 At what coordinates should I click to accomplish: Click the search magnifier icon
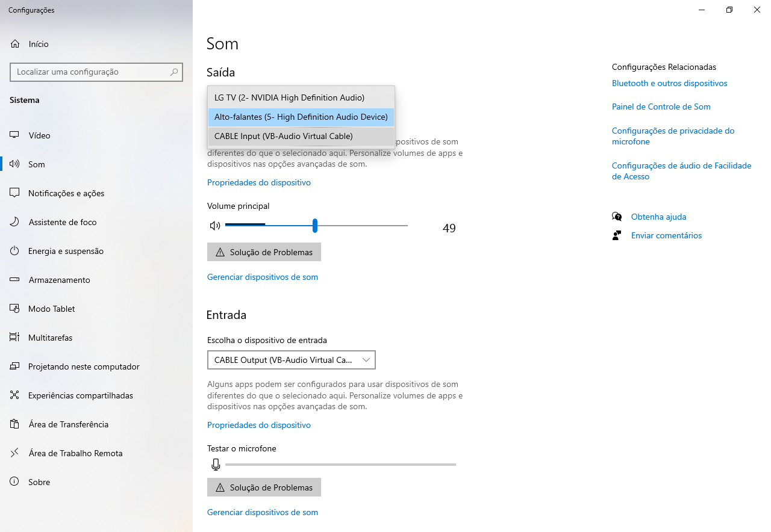pyautogui.click(x=174, y=72)
